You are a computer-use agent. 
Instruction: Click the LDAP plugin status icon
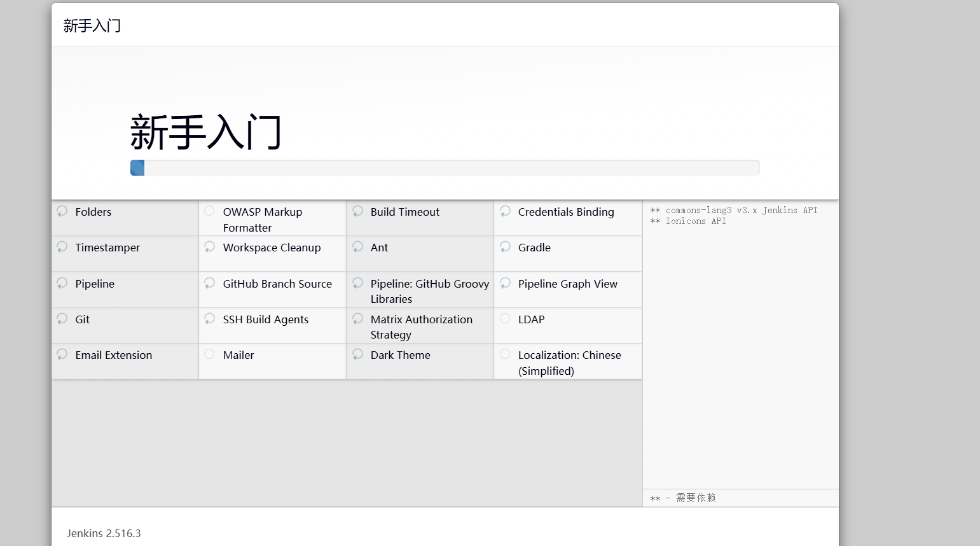(x=505, y=318)
